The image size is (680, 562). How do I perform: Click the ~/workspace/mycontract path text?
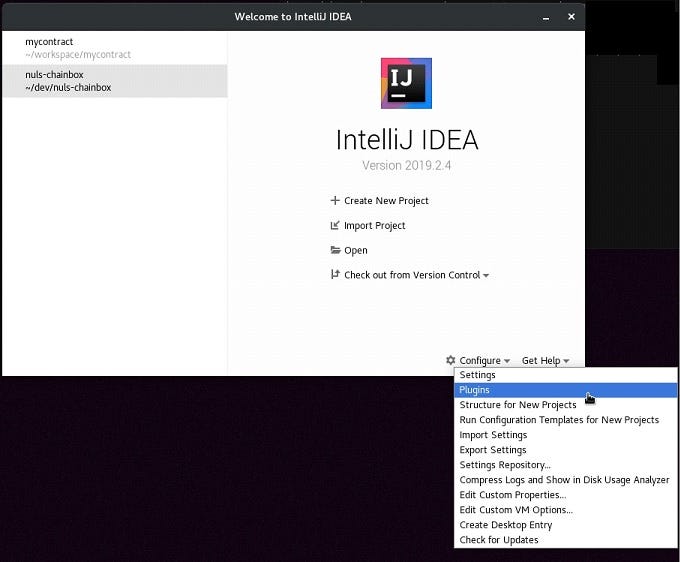point(78,55)
